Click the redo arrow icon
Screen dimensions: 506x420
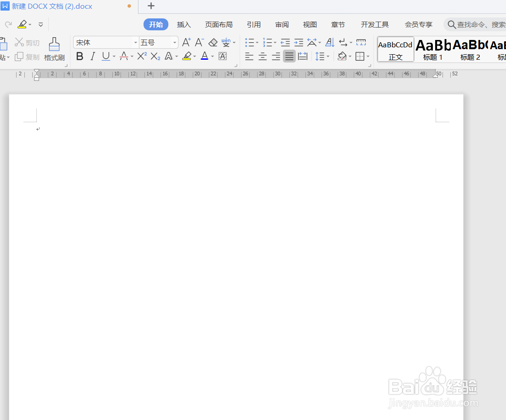[x=8, y=24]
